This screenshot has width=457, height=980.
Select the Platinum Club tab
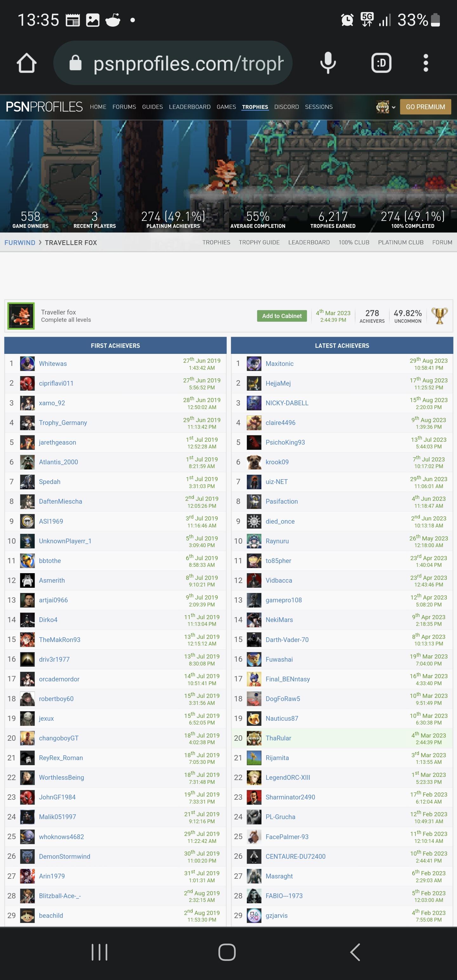[x=400, y=242]
